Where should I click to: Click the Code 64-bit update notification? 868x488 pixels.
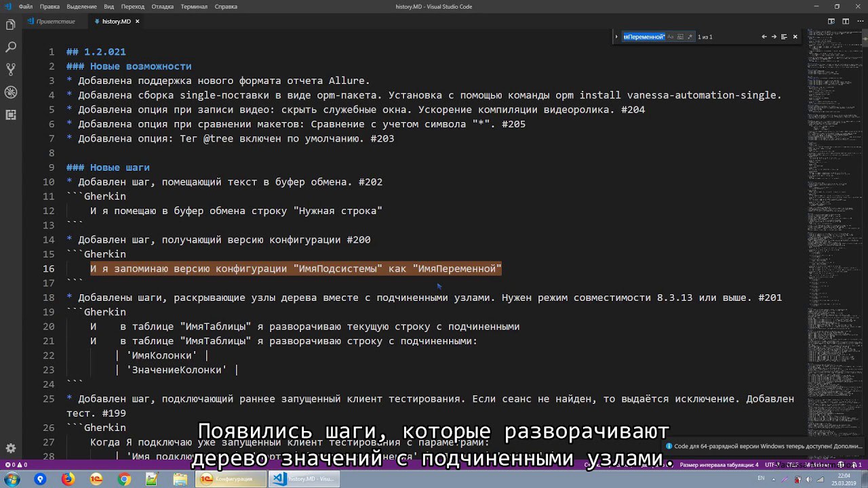(765, 446)
